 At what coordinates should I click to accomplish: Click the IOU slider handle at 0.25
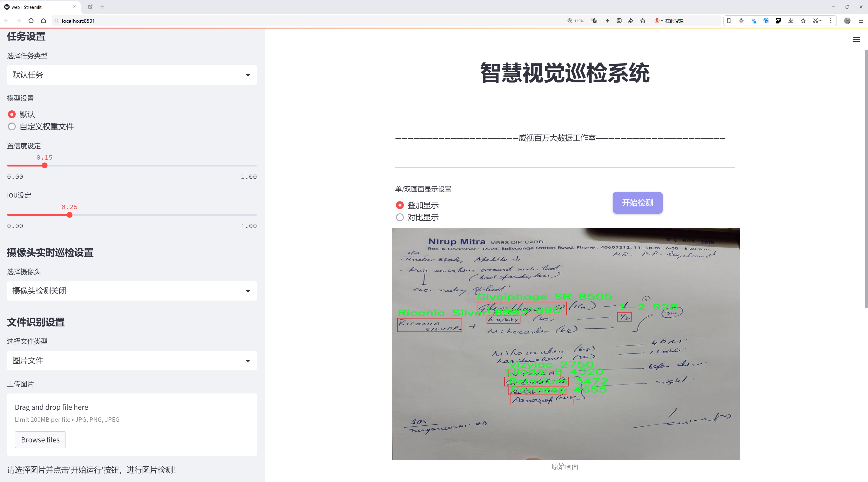click(69, 215)
